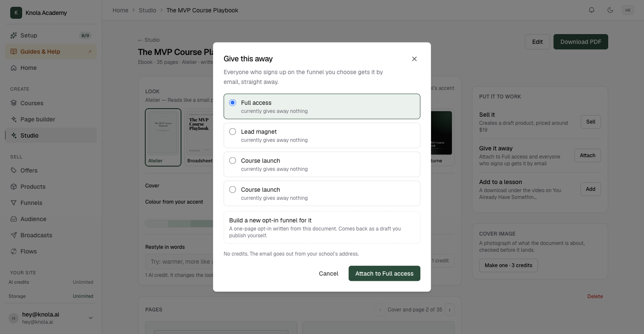
Task: Open Audience using the inbox icon
Action: pos(14,219)
